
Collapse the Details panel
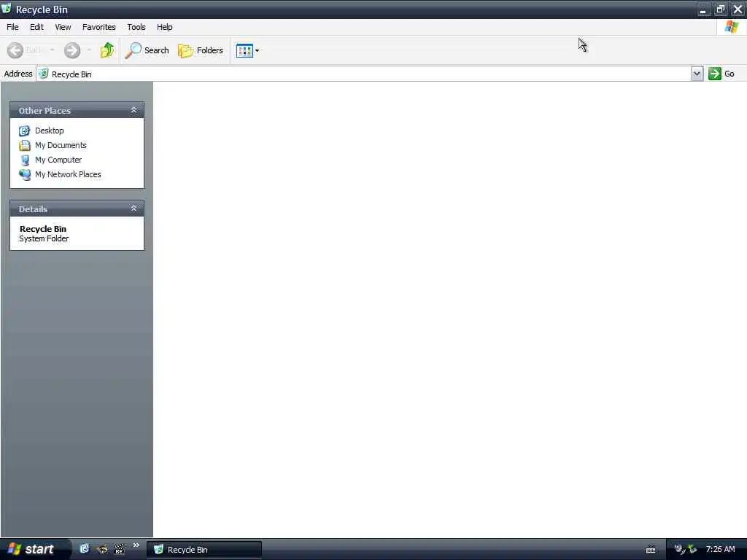(x=134, y=209)
